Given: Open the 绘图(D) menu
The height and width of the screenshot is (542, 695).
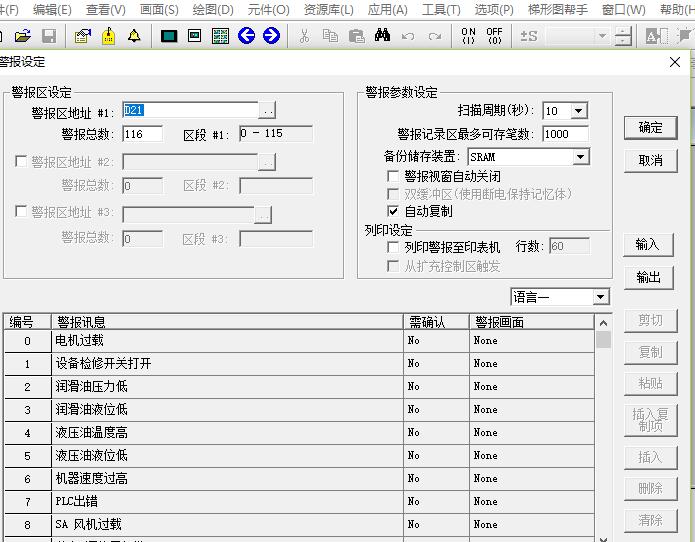Looking at the screenshot, I should [211, 10].
